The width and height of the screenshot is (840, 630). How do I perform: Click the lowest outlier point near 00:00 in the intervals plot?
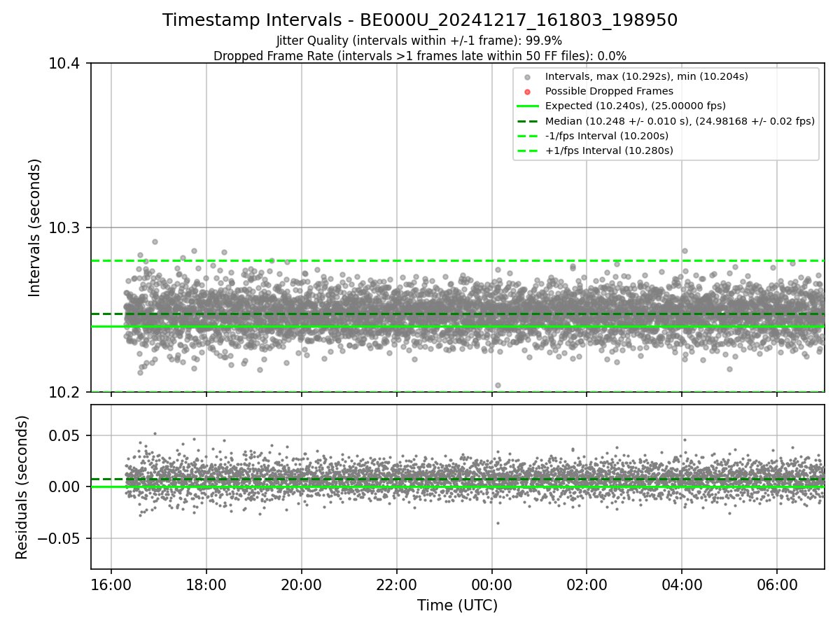[498, 385]
